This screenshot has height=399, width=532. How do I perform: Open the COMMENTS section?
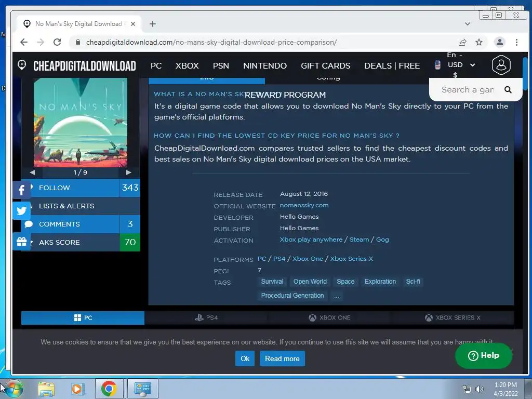81,224
